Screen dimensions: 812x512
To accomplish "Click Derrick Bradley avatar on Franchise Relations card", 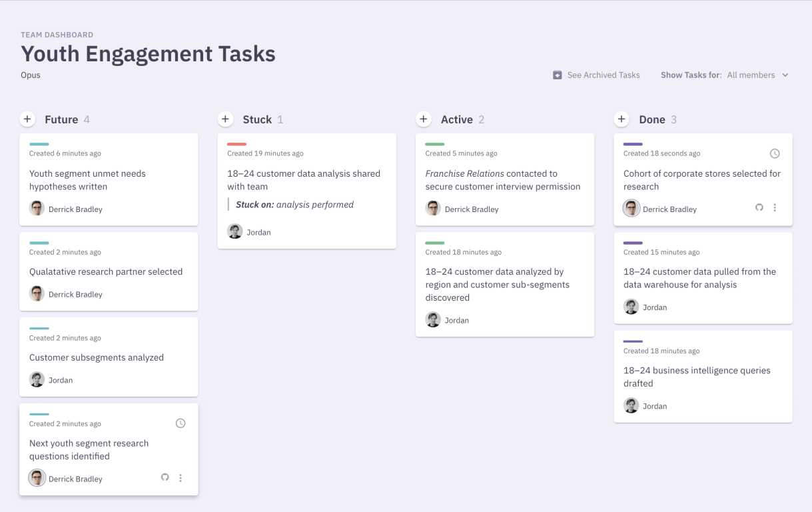I will (x=433, y=209).
